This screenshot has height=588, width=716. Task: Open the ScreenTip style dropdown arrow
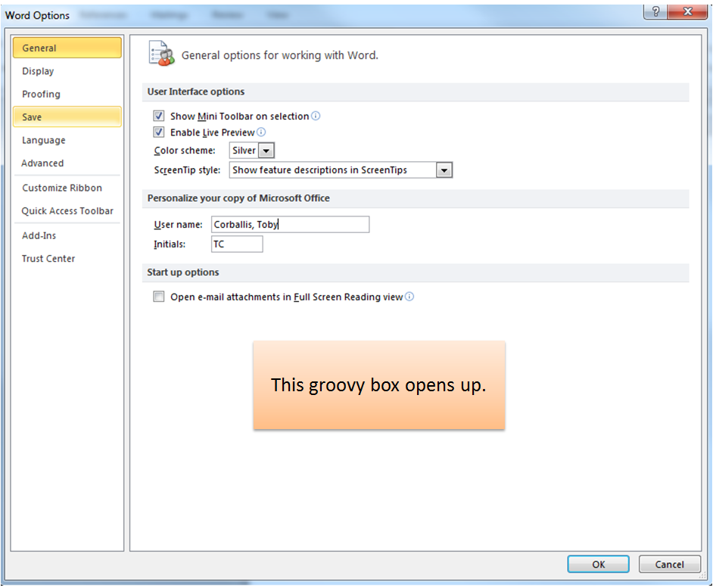444,170
